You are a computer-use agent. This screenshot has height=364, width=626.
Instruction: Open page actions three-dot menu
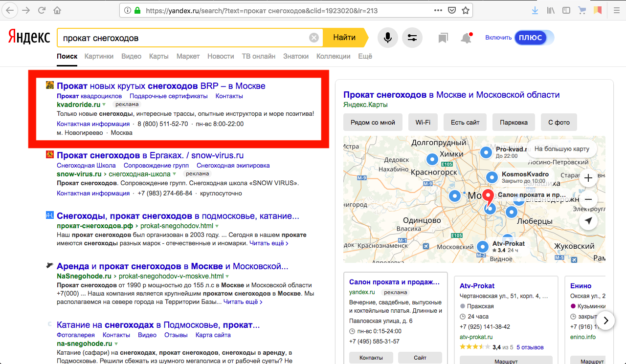pyautogui.click(x=439, y=10)
